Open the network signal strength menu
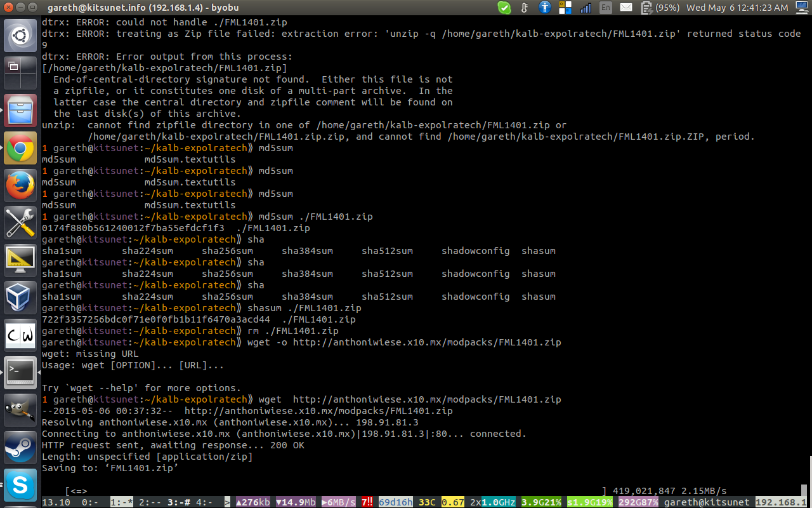 tap(586, 8)
